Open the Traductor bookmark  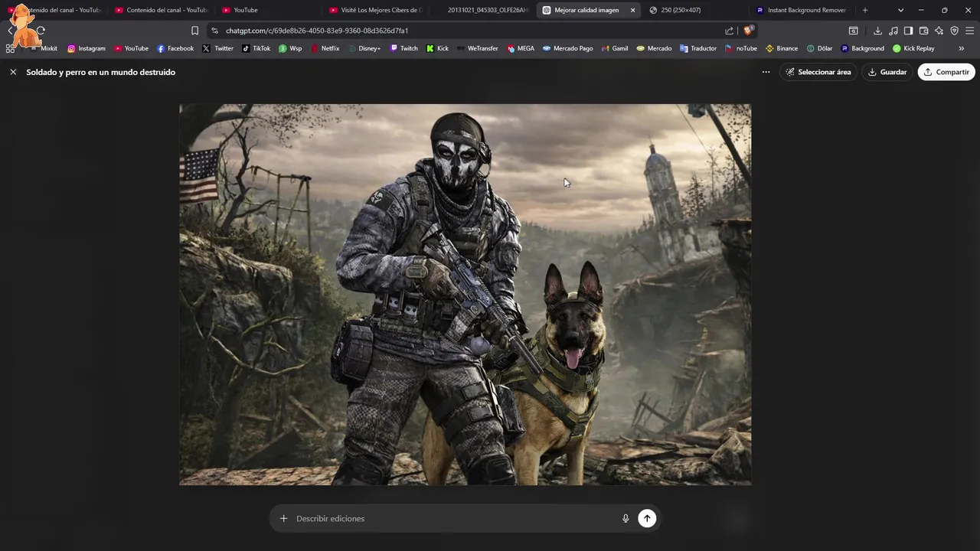[698, 48]
